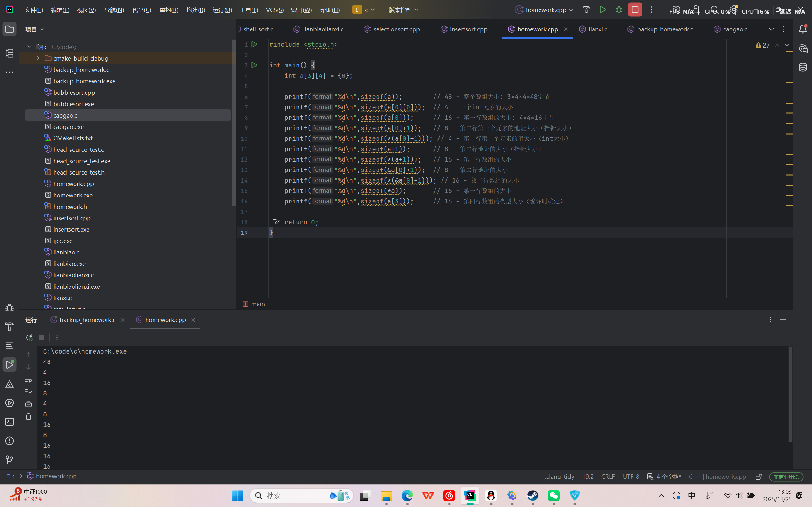Toggle read-only lock icon in status bar
The image size is (812, 507).
point(758,477)
